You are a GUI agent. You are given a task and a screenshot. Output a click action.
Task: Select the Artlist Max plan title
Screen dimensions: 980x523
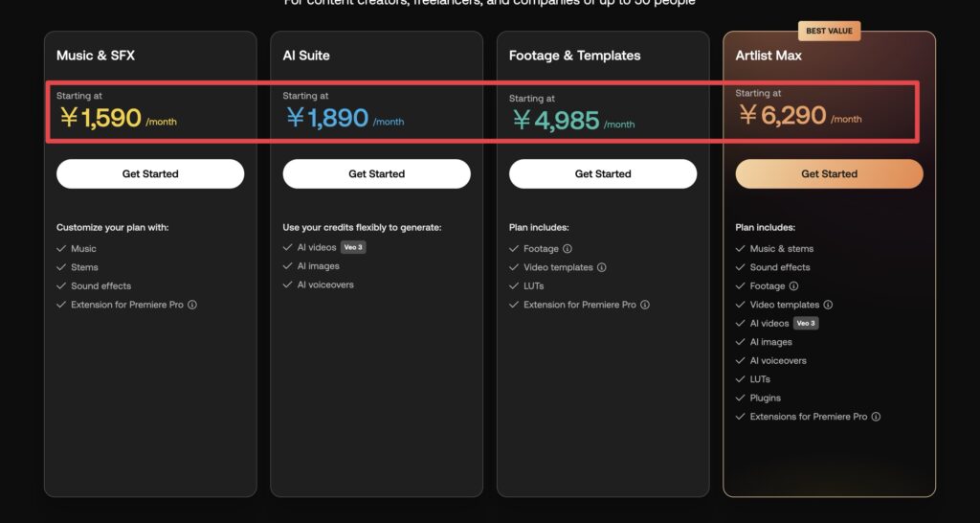[768, 56]
